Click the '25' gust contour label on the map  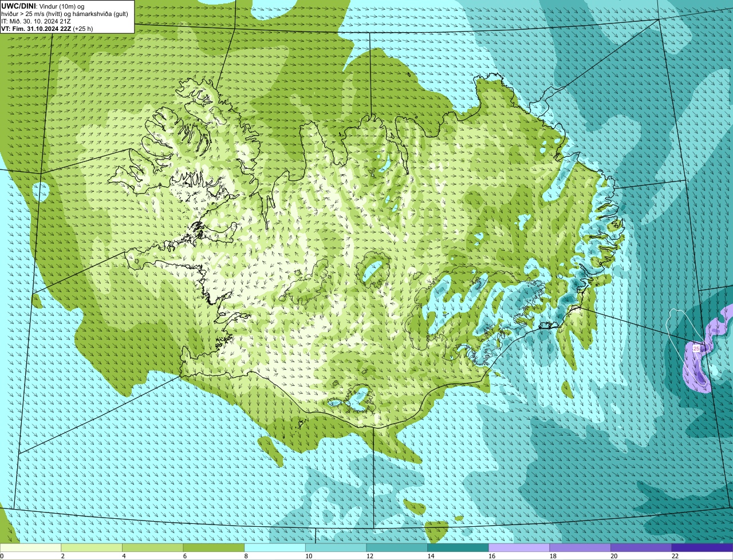(696, 348)
